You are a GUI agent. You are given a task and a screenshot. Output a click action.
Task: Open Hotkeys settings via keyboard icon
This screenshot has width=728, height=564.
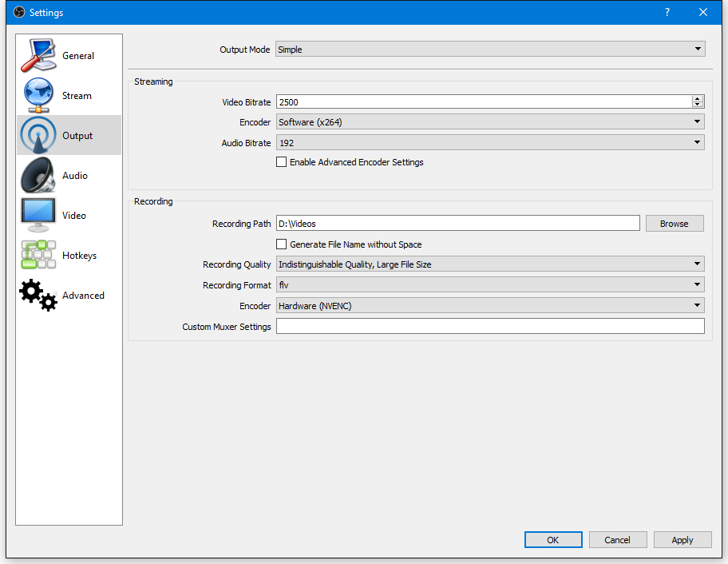(38, 255)
